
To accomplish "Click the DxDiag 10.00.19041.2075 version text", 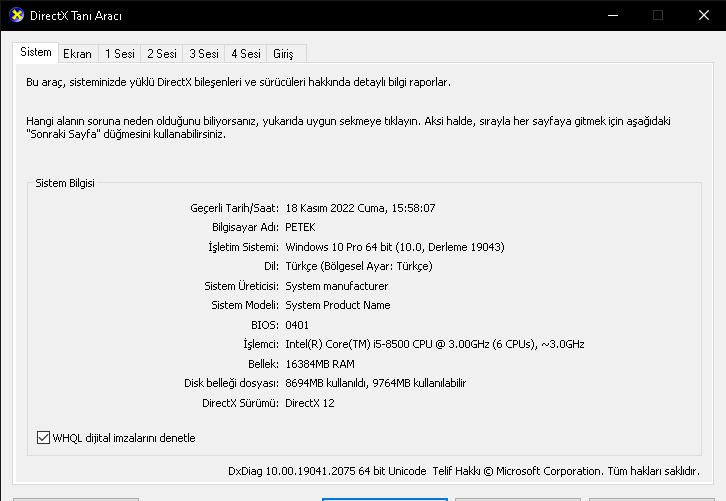I will coord(327,471).
